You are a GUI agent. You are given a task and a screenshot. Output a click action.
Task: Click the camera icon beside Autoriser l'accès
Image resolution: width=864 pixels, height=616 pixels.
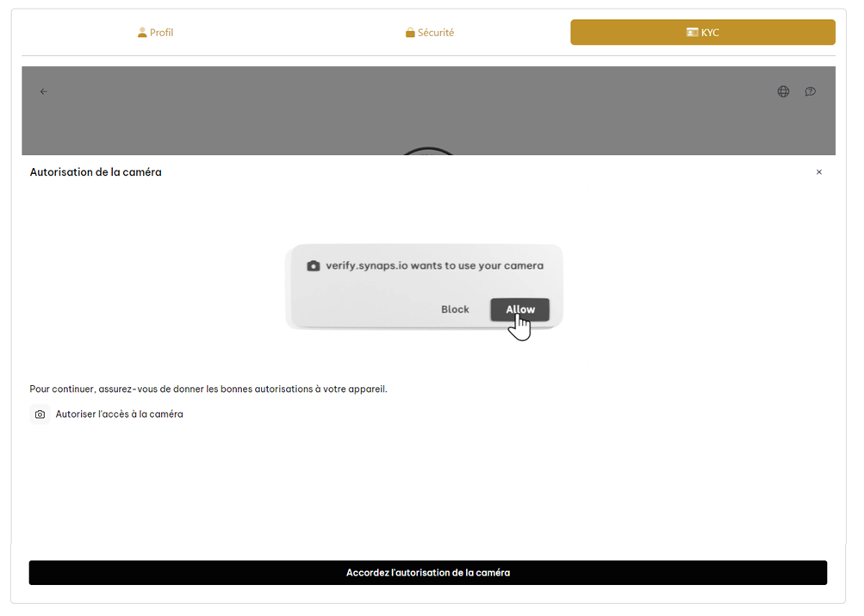point(40,414)
